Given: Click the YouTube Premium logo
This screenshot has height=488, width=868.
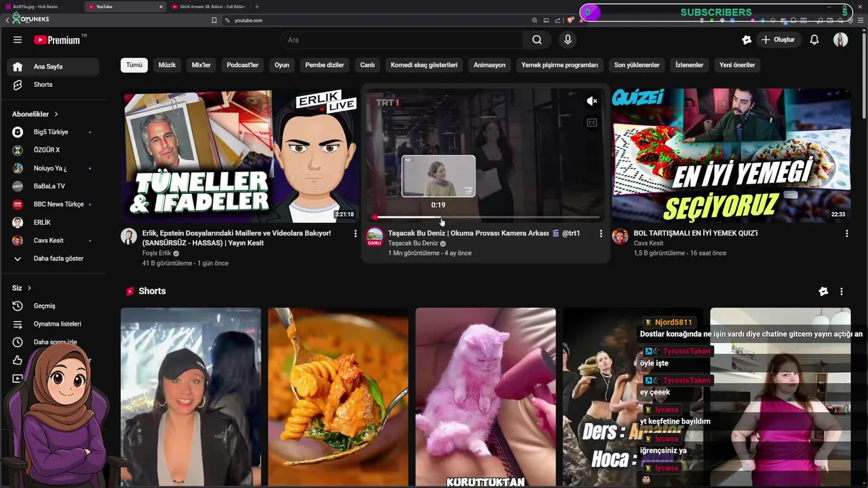Looking at the screenshot, I should coord(57,40).
